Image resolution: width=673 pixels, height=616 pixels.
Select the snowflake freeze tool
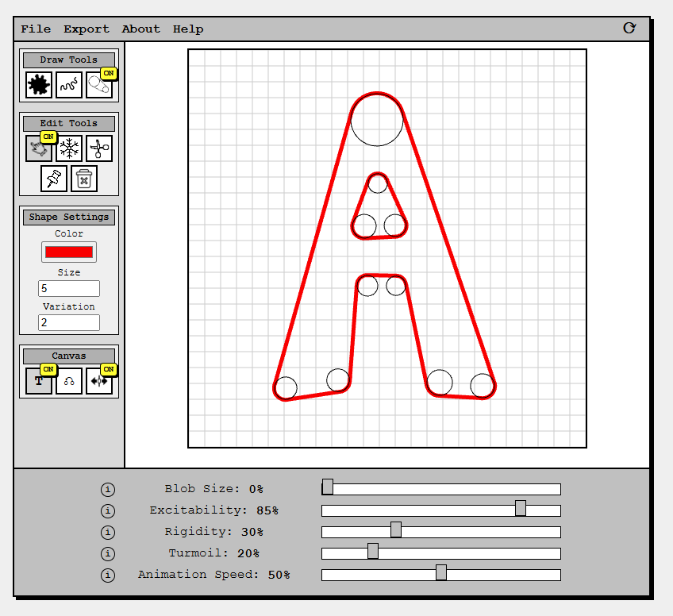point(69,148)
